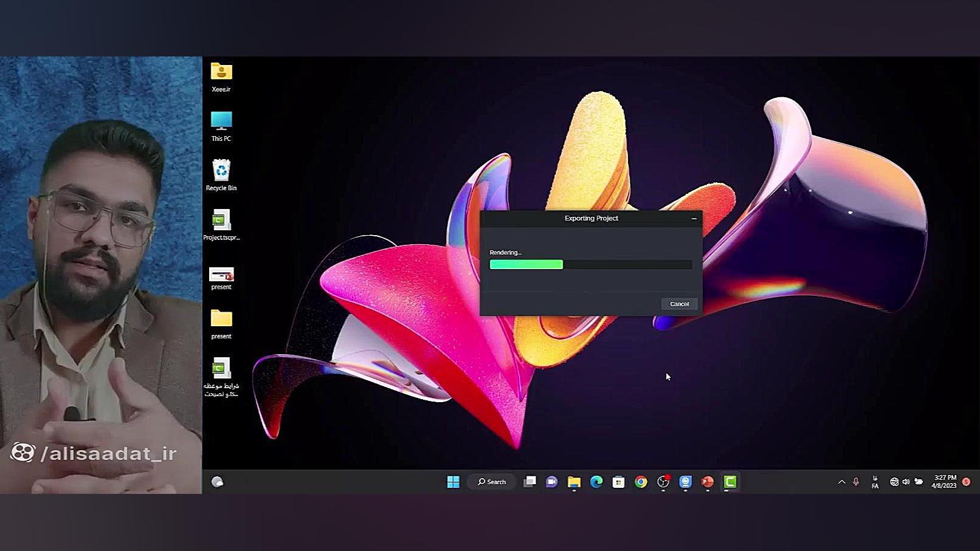Select the Recycle Bin desktop icon

click(221, 175)
